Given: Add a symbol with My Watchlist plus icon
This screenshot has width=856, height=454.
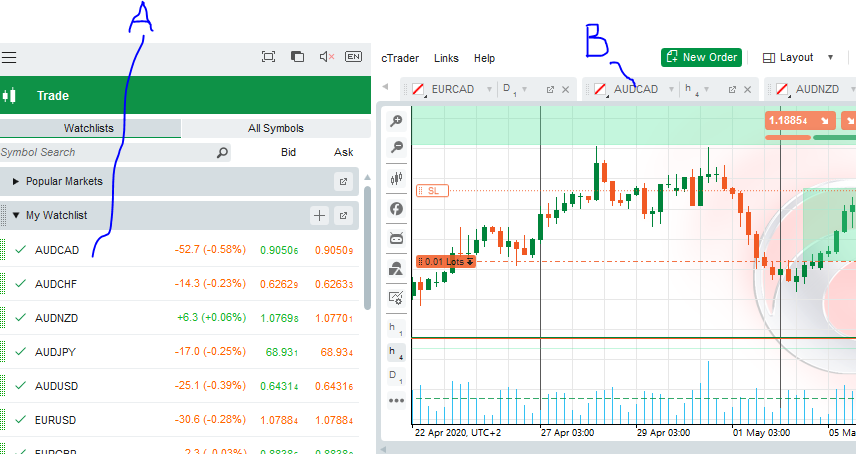Looking at the screenshot, I should (319, 215).
